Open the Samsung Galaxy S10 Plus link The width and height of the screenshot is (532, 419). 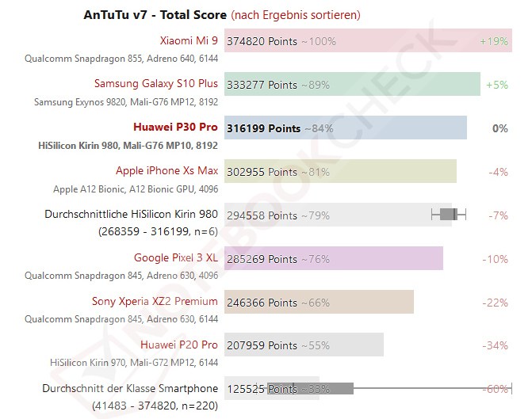click(155, 84)
